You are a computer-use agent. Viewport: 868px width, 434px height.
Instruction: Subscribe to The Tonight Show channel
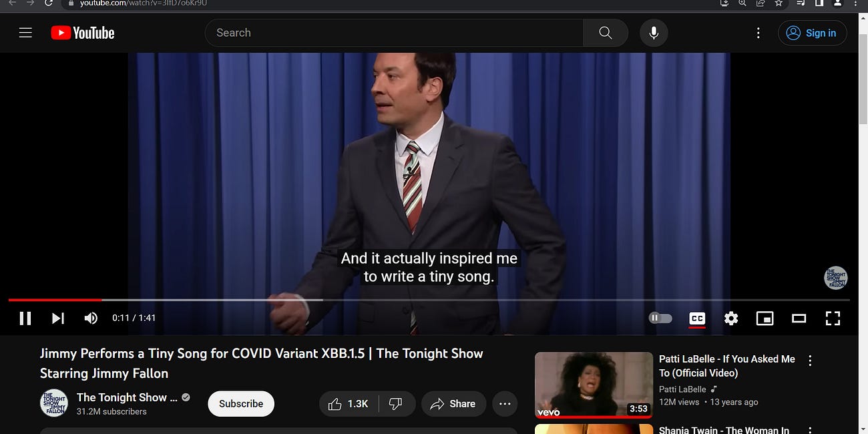[x=241, y=403]
